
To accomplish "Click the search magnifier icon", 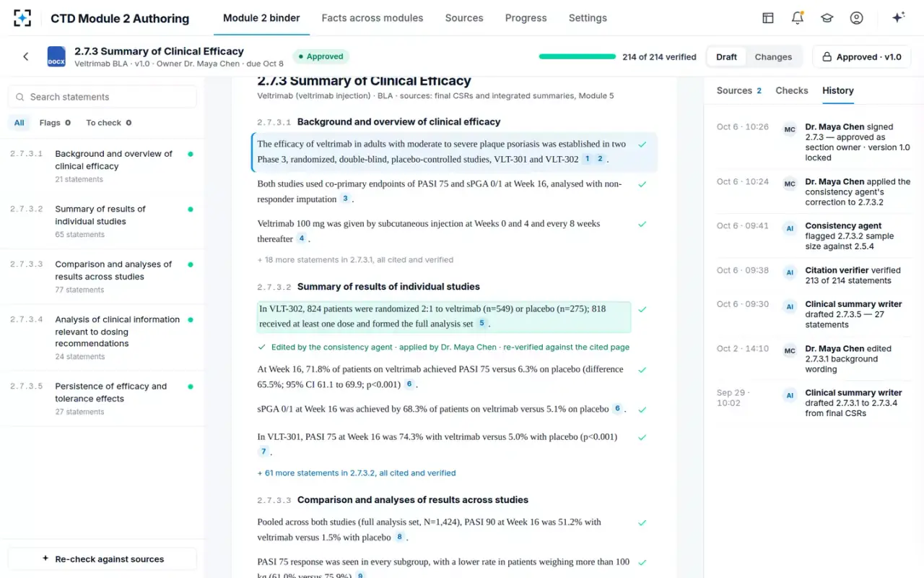I will coord(19,97).
